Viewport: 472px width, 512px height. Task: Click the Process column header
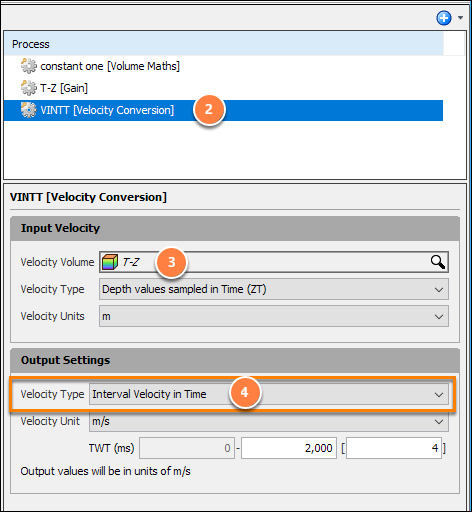point(223,44)
